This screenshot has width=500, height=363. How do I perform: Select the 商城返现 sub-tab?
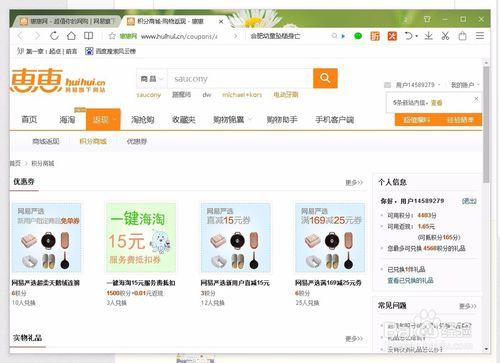coord(46,141)
